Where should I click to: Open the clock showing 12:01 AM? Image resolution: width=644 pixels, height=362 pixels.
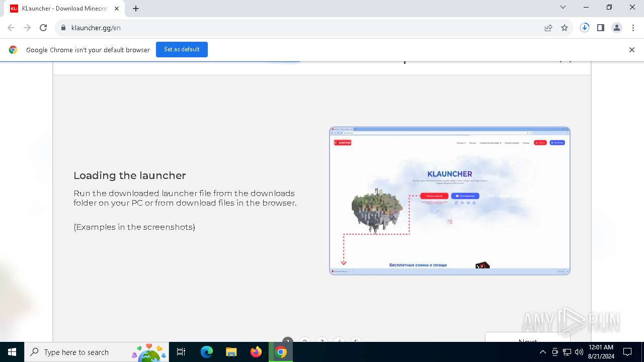pyautogui.click(x=601, y=352)
